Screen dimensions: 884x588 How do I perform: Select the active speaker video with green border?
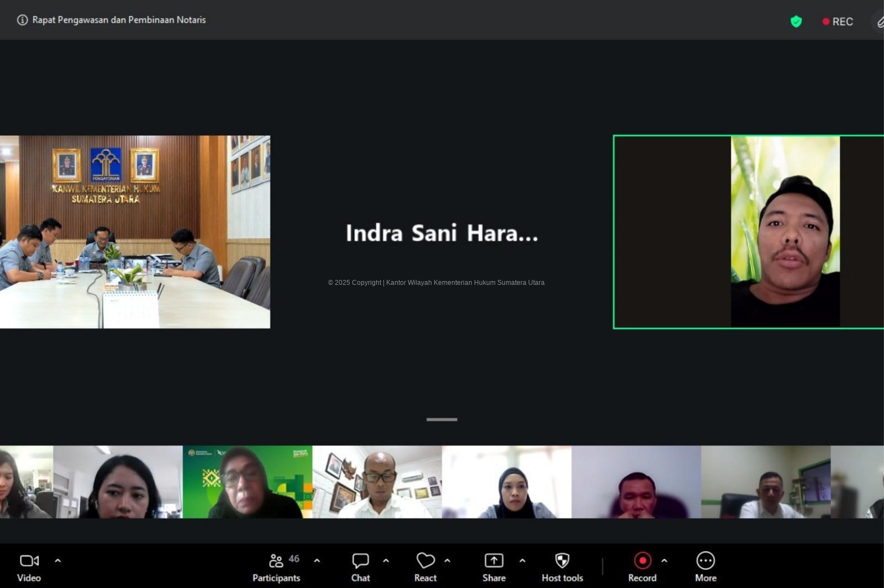[748, 232]
